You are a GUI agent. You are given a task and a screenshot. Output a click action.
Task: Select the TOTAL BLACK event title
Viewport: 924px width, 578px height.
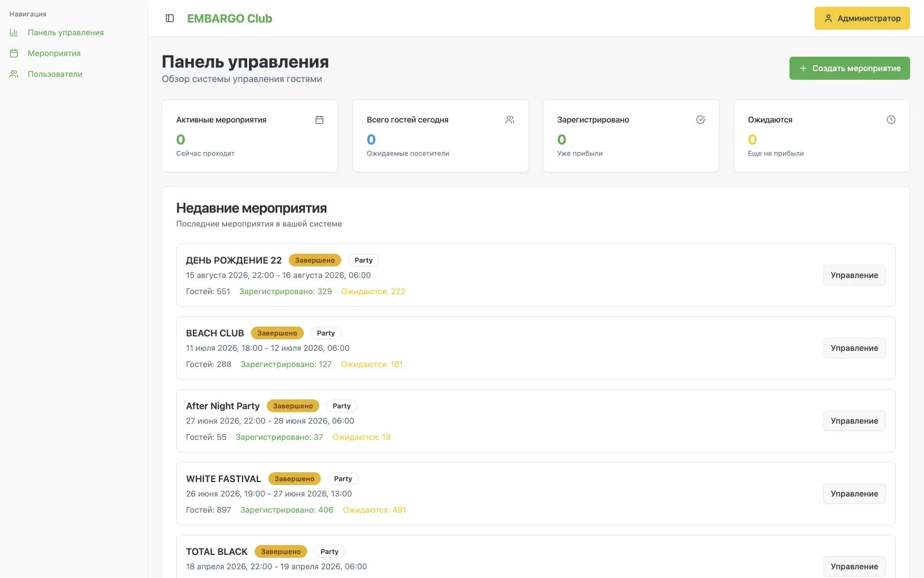pos(217,551)
